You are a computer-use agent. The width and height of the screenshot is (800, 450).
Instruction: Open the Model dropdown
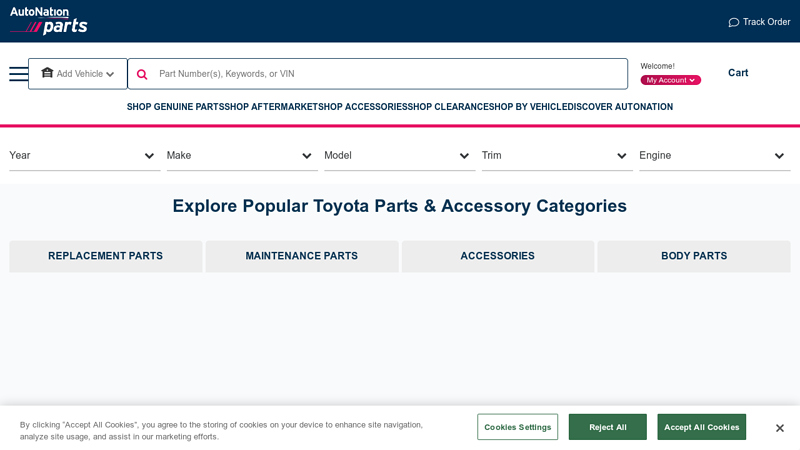pyautogui.click(x=399, y=156)
